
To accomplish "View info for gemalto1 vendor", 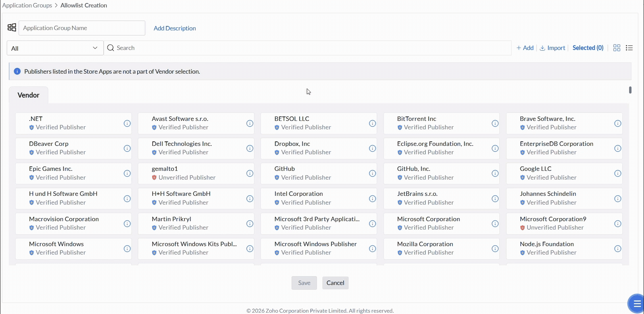I will pyautogui.click(x=250, y=173).
